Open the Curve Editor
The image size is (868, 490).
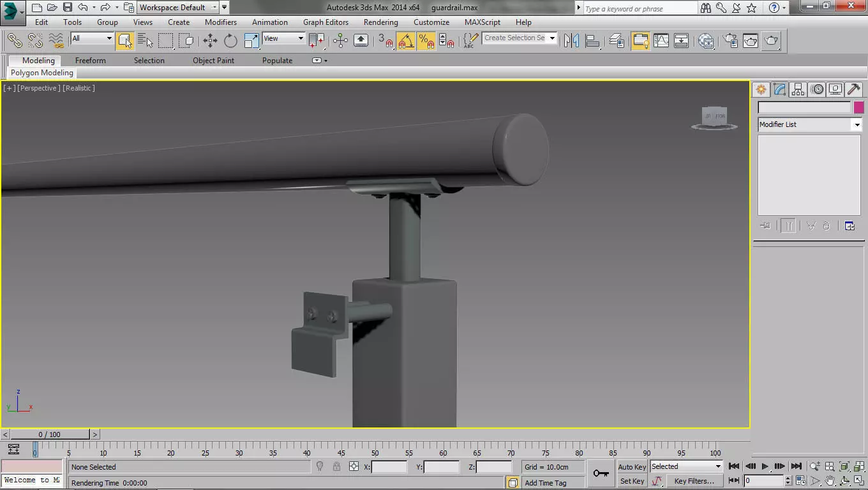(661, 40)
